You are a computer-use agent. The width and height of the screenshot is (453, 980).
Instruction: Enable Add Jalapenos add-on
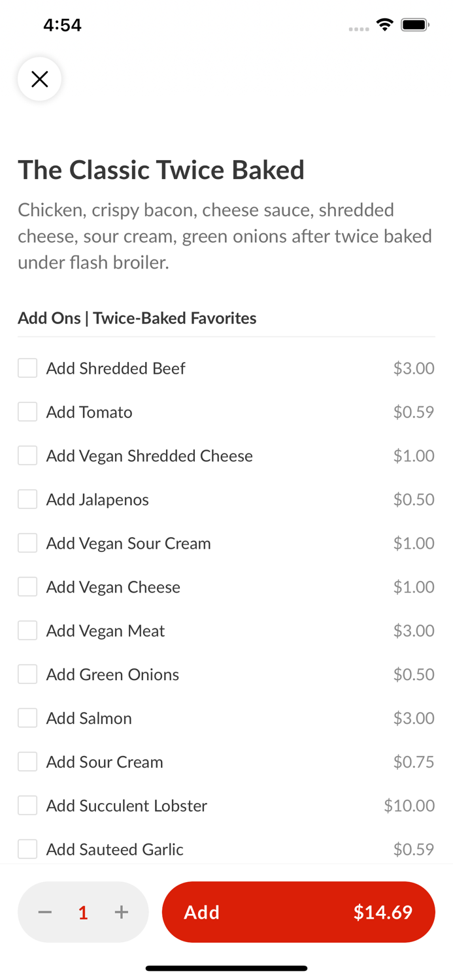pos(27,499)
